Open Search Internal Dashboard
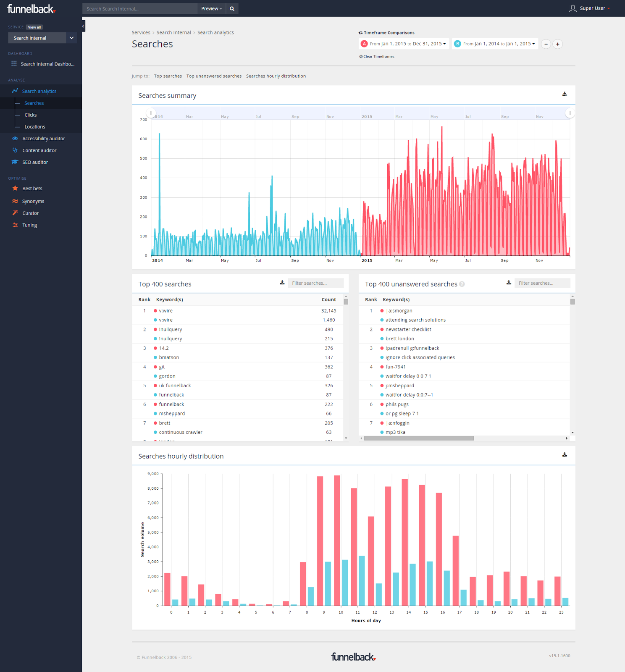This screenshot has height=672, width=625. tap(47, 64)
